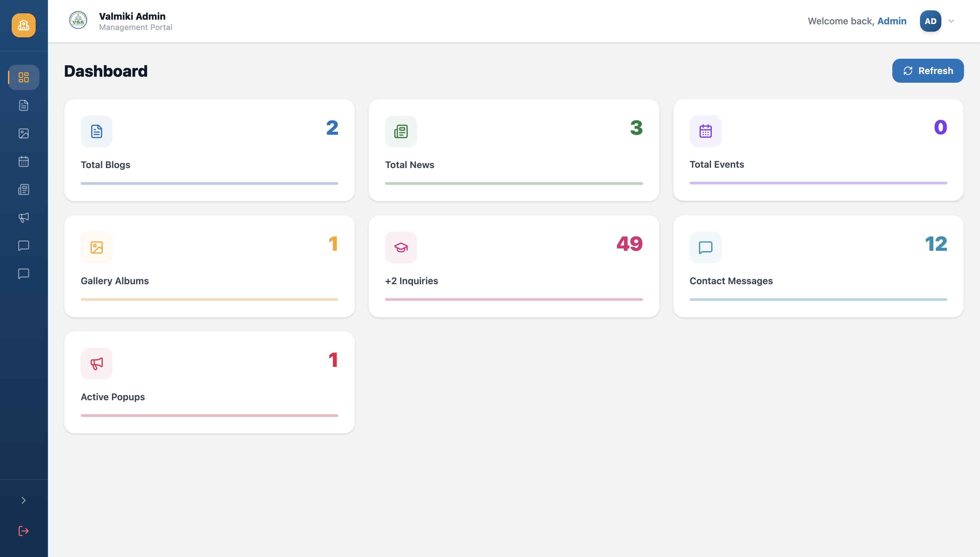This screenshot has width=980, height=557.
Task: Click the Active Popups megaphone icon
Action: tap(97, 364)
